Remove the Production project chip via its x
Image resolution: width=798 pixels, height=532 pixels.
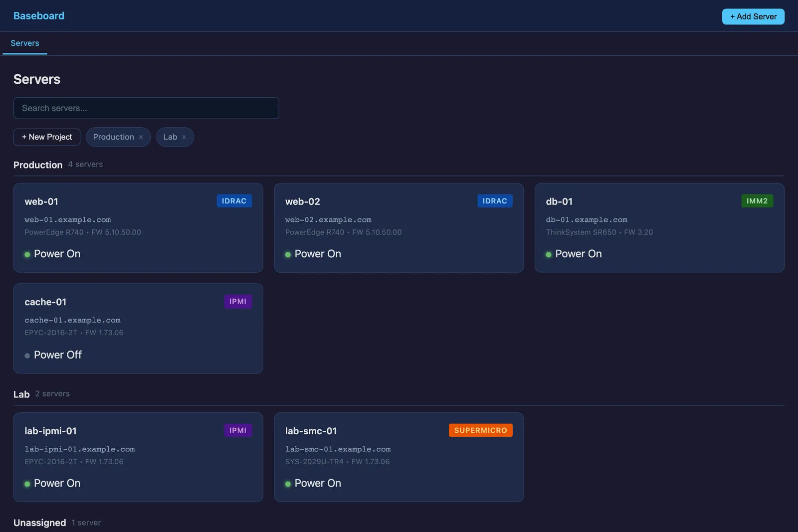point(141,137)
